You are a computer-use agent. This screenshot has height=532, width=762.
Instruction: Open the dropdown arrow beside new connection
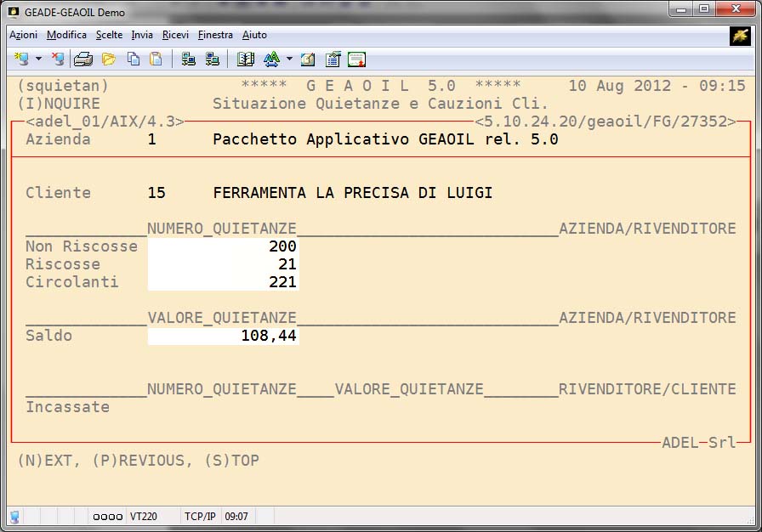pyautogui.click(x=38, y=59)
